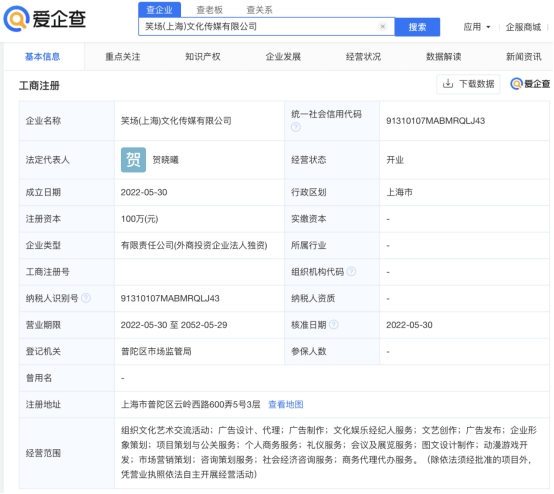Open the 经营状况 tab

363,57
